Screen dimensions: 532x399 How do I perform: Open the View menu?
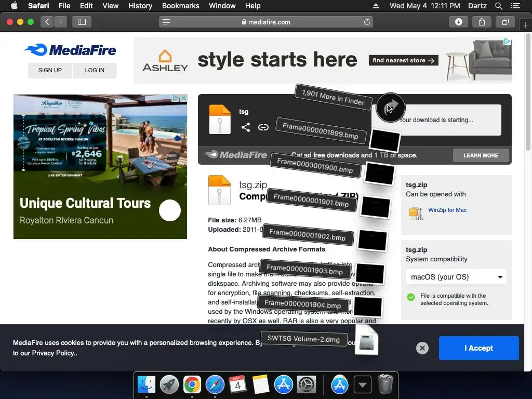110,6
